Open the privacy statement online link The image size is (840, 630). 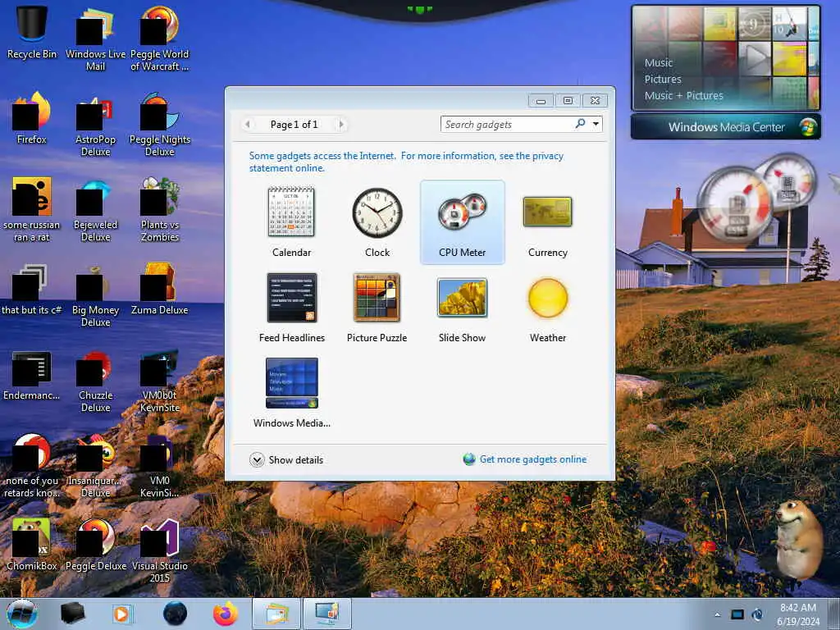click(406, 162)
